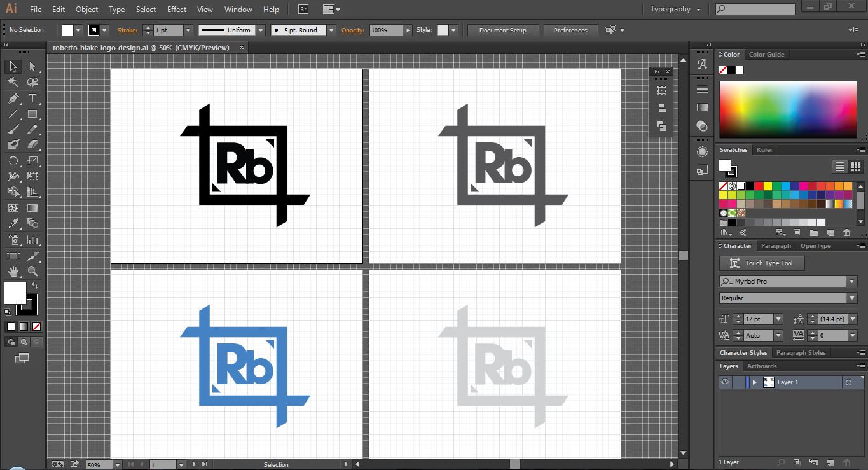
Task: Select the Pencil tool
Action: pos(32,129)
